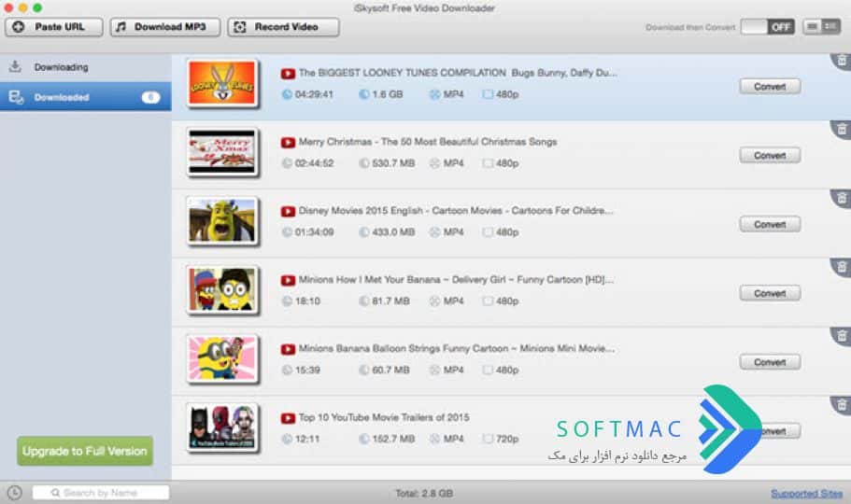Delete Top 10 YouTube Movie Trailers video

pos(842,405)
